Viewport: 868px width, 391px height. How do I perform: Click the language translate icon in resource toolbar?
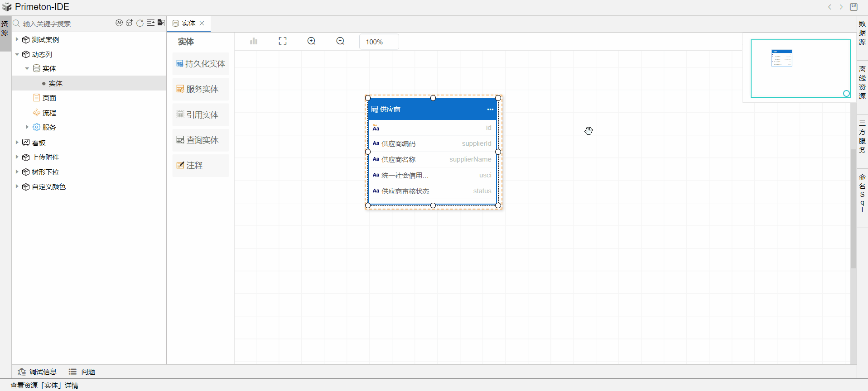161,23
